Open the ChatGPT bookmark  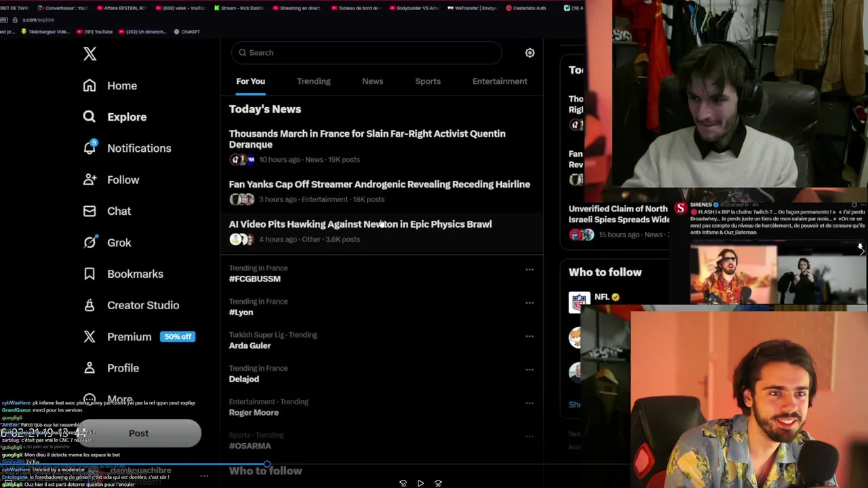click(186, 32)
